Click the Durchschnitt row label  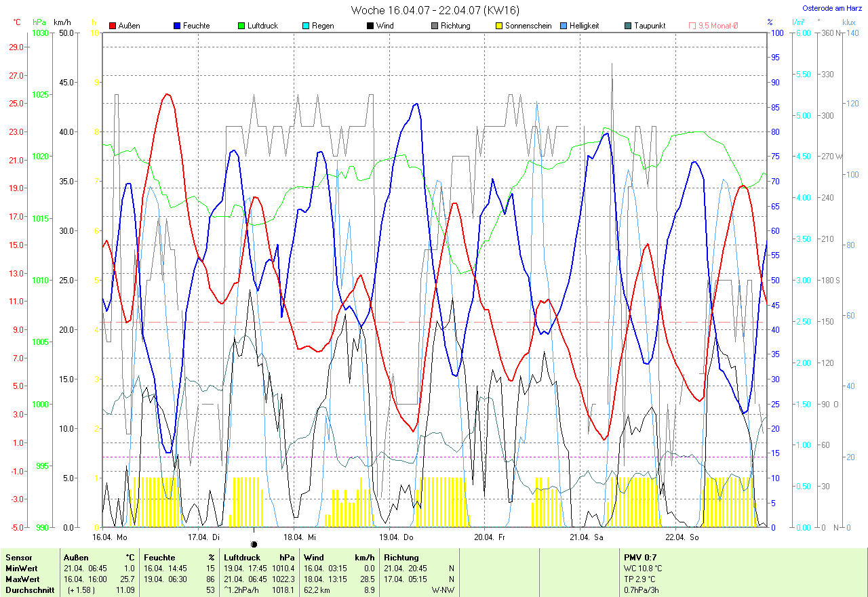click(26, 590)
